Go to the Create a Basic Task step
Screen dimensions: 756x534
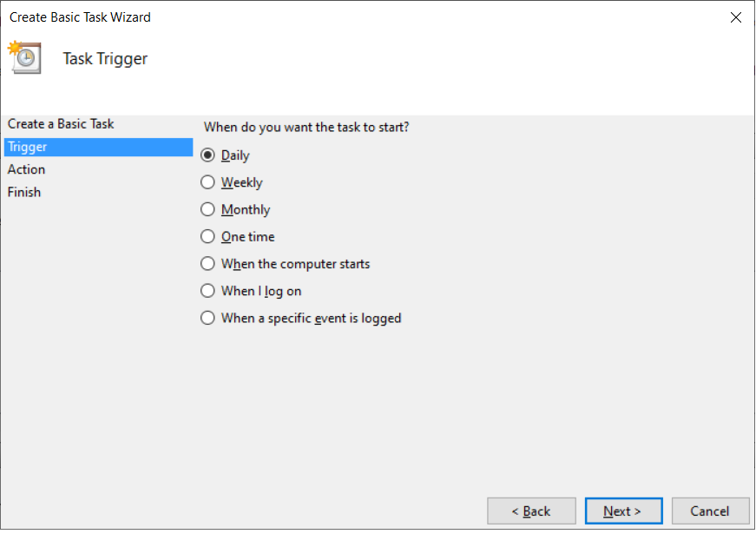point(61,124)
